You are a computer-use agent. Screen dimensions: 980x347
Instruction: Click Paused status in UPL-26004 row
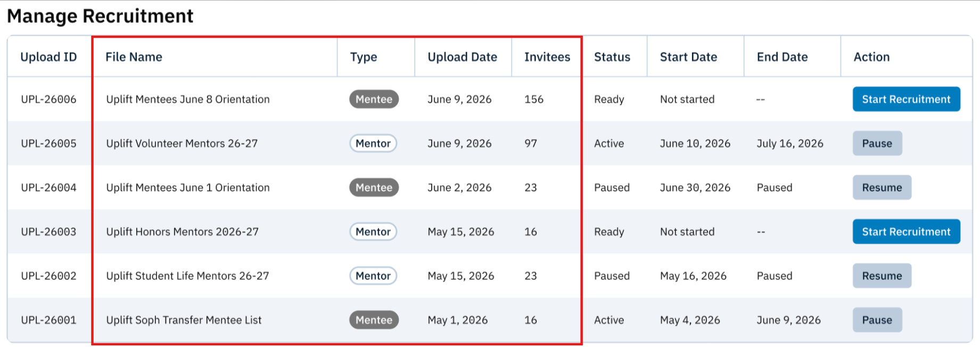pos(612,187)
